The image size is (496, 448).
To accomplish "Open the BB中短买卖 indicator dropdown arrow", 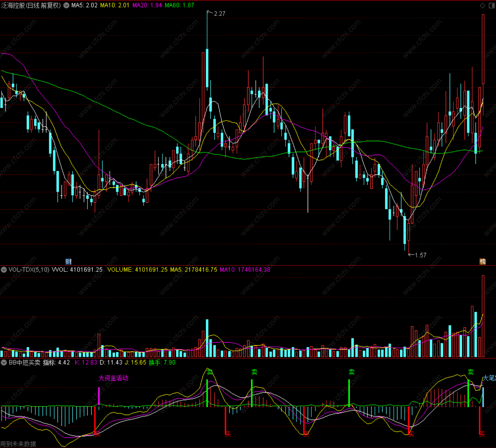I will point(4,362).
